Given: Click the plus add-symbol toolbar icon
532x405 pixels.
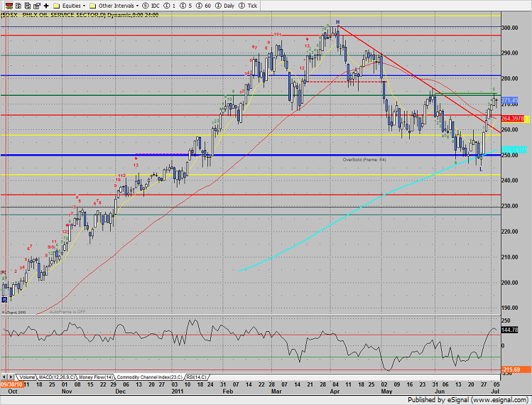Looking at the screenshot, I should pyautogui.click(x=46, y=6).
